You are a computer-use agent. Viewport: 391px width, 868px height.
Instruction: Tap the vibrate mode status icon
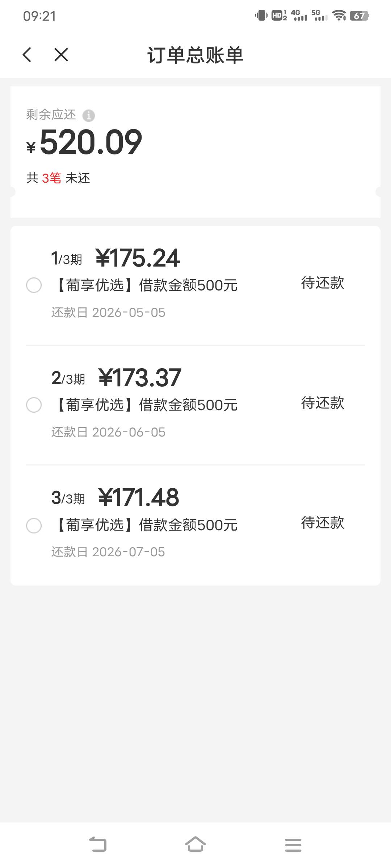pyautogui.click(x=261, y=16)
